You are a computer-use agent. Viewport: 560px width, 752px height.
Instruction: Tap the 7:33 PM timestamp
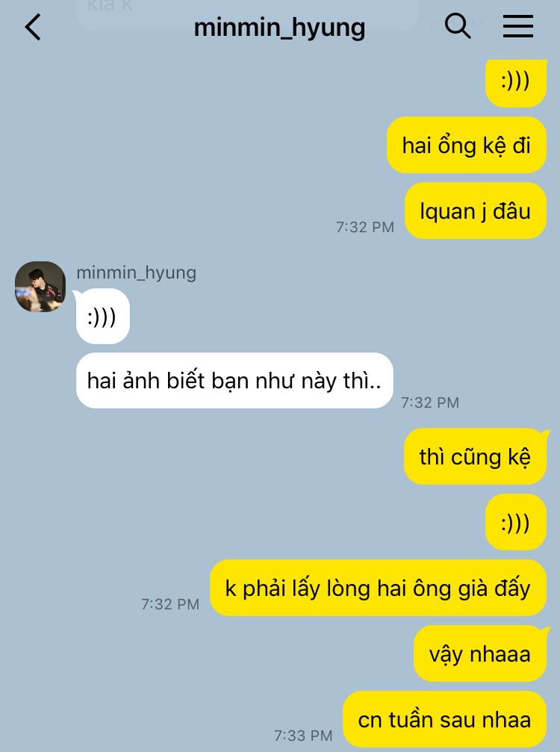click(x=303, y=736)
